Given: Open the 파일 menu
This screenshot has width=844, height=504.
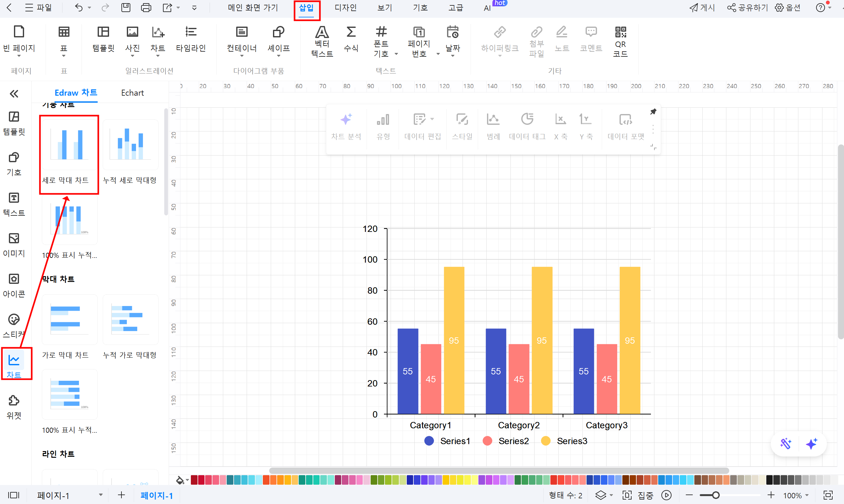Looking at the screenshot, I should tap(38, 8).
